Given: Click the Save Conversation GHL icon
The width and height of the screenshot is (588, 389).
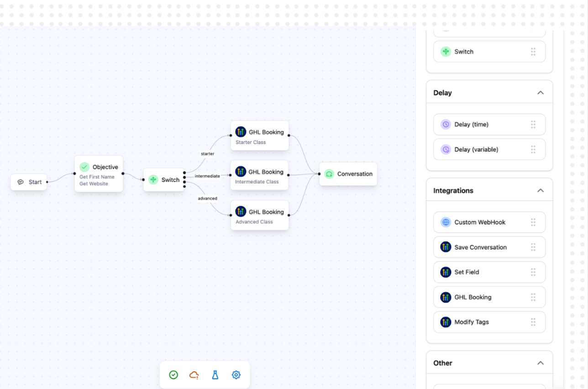Looking at the screenshot, I should tap(446, 247).
